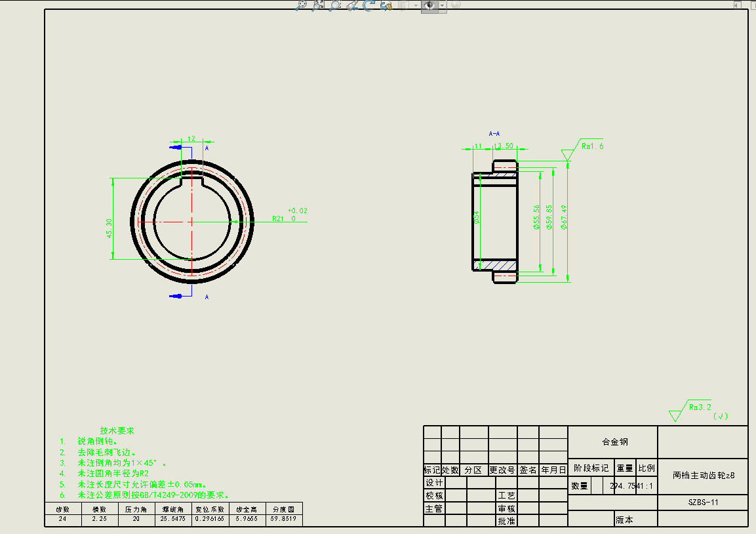Activate the Rotate View blue arrow tool
756x534 pixels.
tap(368, 5)
